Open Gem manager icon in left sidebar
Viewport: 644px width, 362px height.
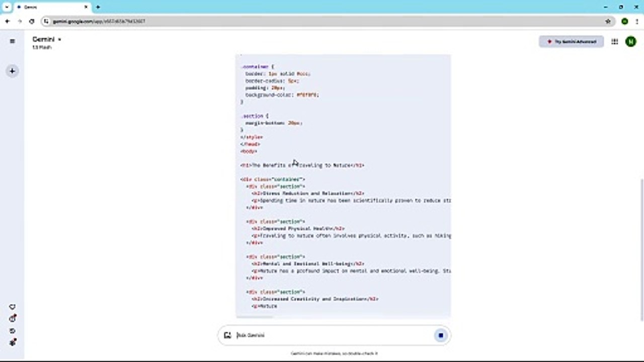click(13, 307)
